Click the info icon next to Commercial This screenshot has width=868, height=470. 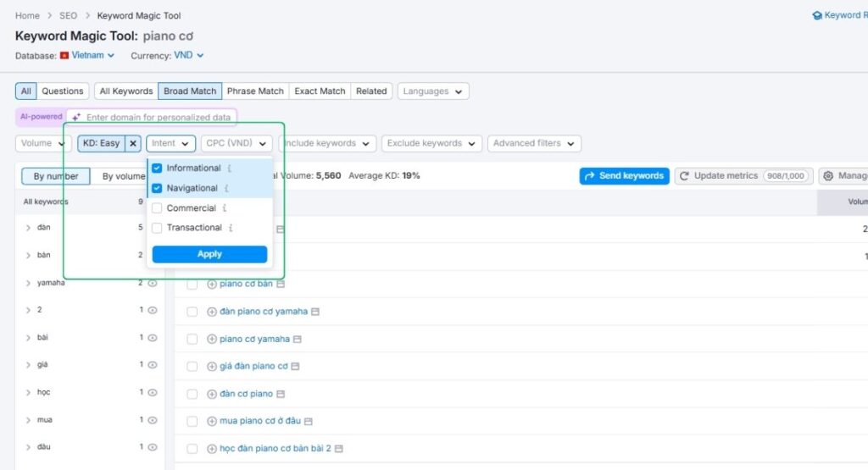224,208
